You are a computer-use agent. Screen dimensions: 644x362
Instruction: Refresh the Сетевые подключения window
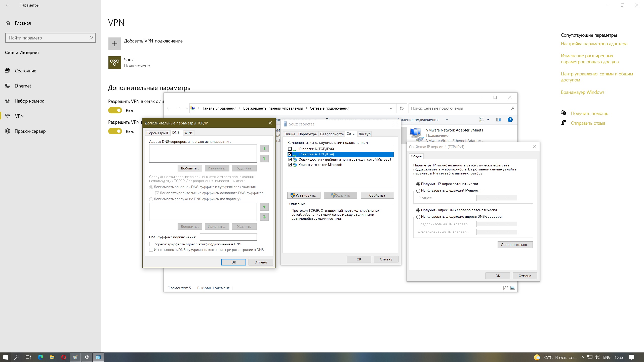[402, 108]
